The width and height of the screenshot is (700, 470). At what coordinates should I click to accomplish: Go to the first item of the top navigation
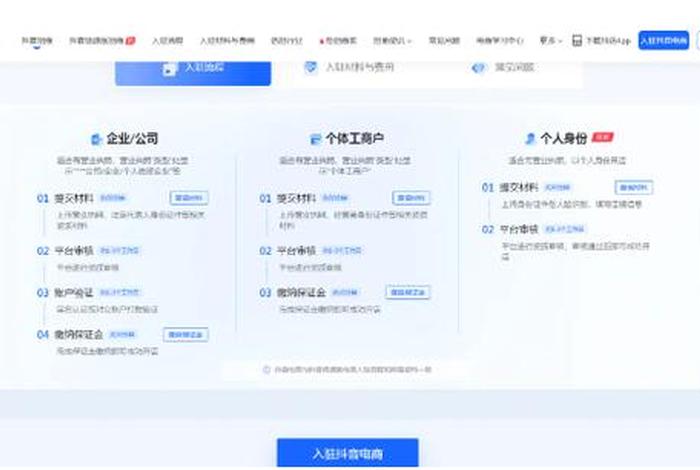coord(37,41)
